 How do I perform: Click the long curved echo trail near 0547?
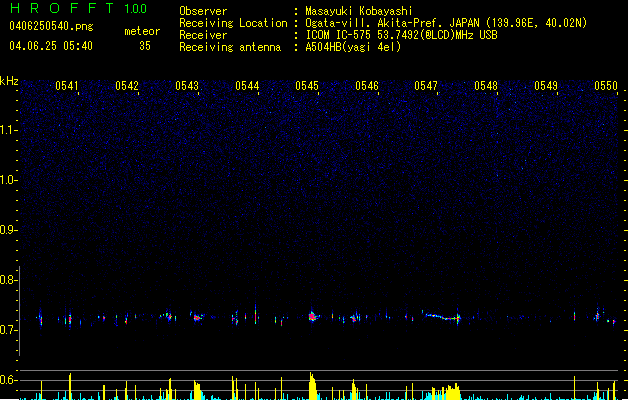click(441, 317)
